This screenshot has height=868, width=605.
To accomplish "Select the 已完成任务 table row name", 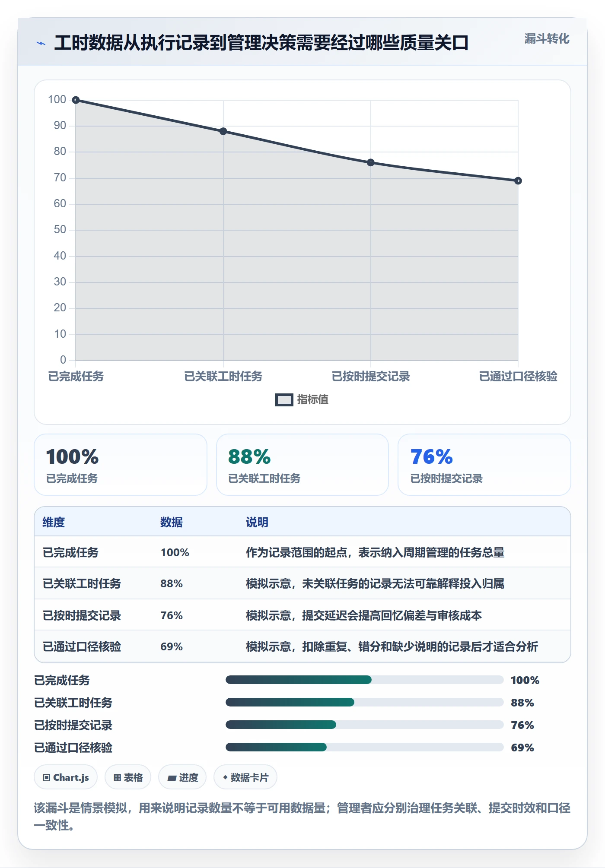I will pyautogui.click(x=70, y=552).
